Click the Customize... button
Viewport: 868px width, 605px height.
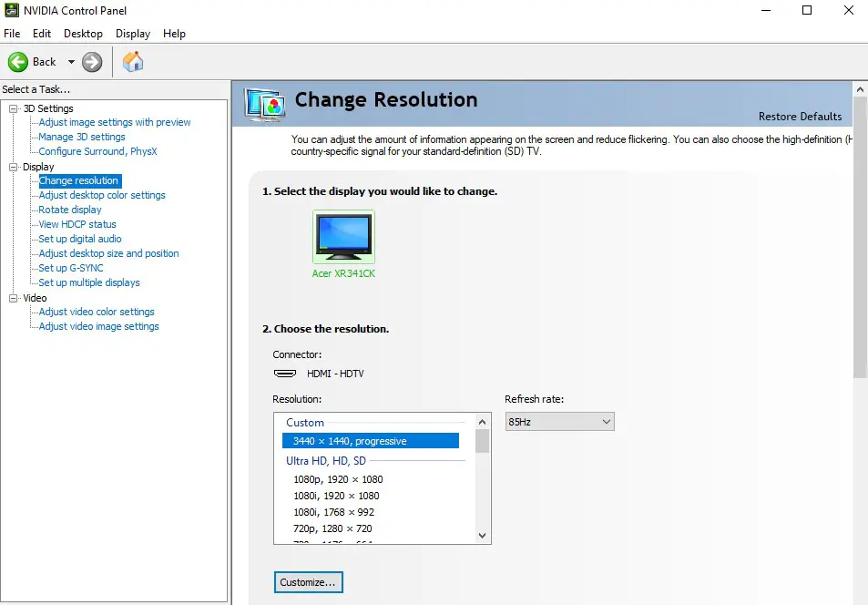(x=309, y=582)
